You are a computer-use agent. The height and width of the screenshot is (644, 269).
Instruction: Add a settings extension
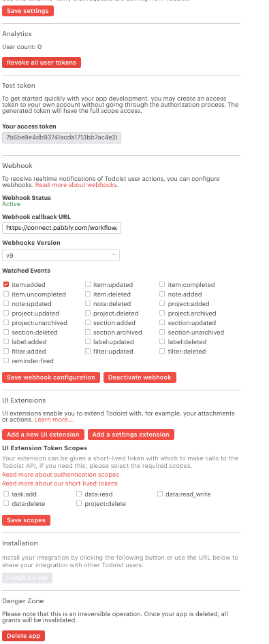[x=131, y=435]
